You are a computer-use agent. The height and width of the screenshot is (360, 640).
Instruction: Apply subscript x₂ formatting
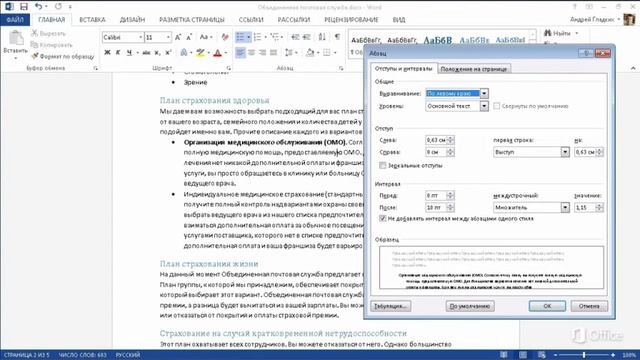tap(157, 53)
